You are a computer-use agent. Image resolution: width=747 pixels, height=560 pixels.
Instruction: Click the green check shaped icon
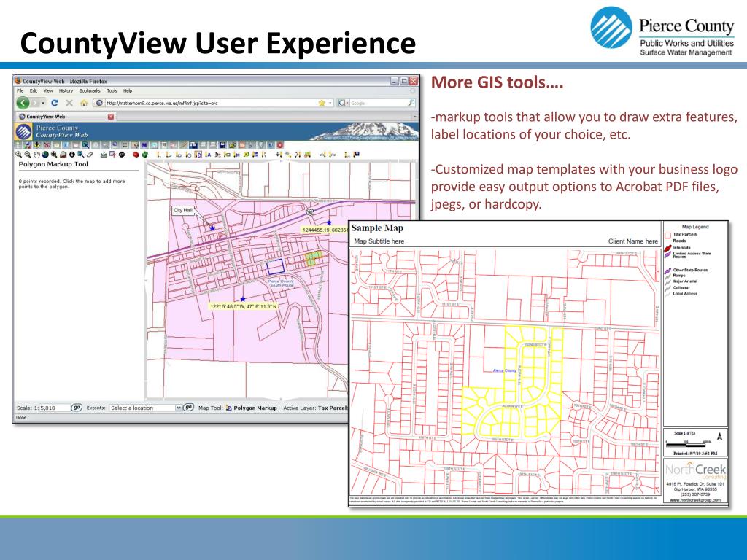coord(145,155)
